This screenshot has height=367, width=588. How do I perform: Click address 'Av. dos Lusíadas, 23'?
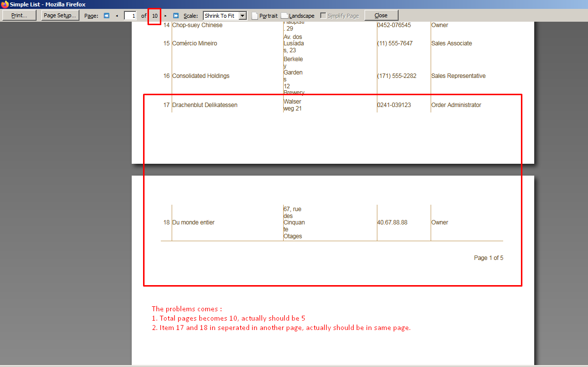(x=294, y=43)
